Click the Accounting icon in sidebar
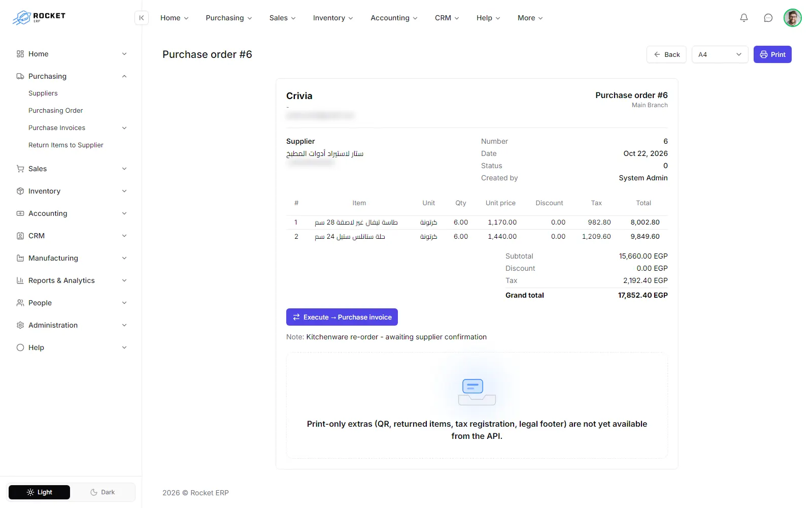 tap(20, 213)
